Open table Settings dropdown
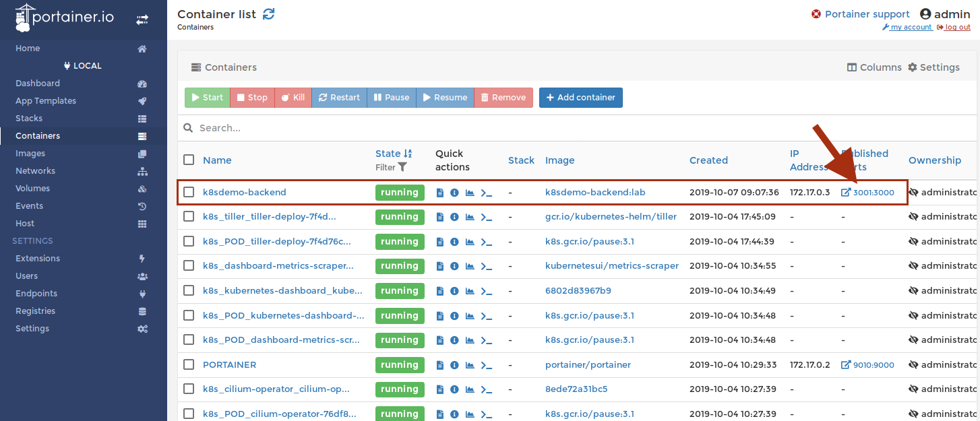Image resolution: width=980 pixels, height=421 pixels. click(x=933, y=67)
